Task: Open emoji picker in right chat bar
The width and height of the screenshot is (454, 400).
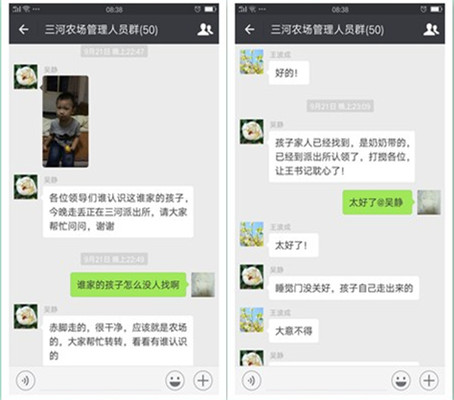Action: click(401, 380)
